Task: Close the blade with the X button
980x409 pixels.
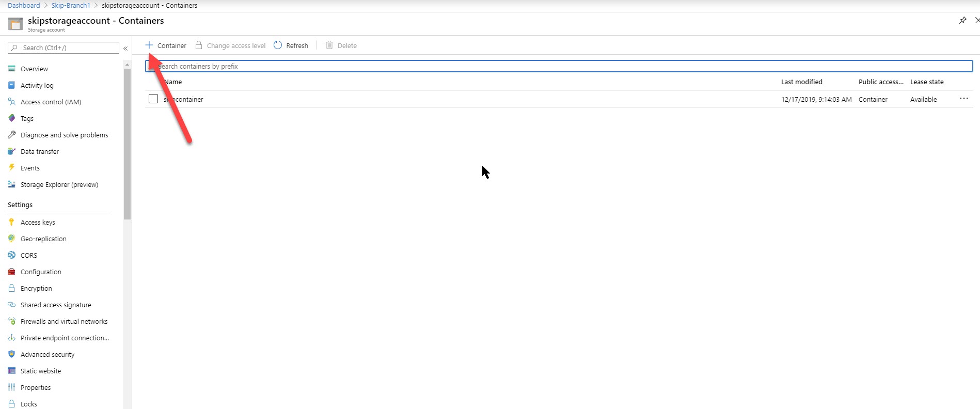Action: coord(977,20)
